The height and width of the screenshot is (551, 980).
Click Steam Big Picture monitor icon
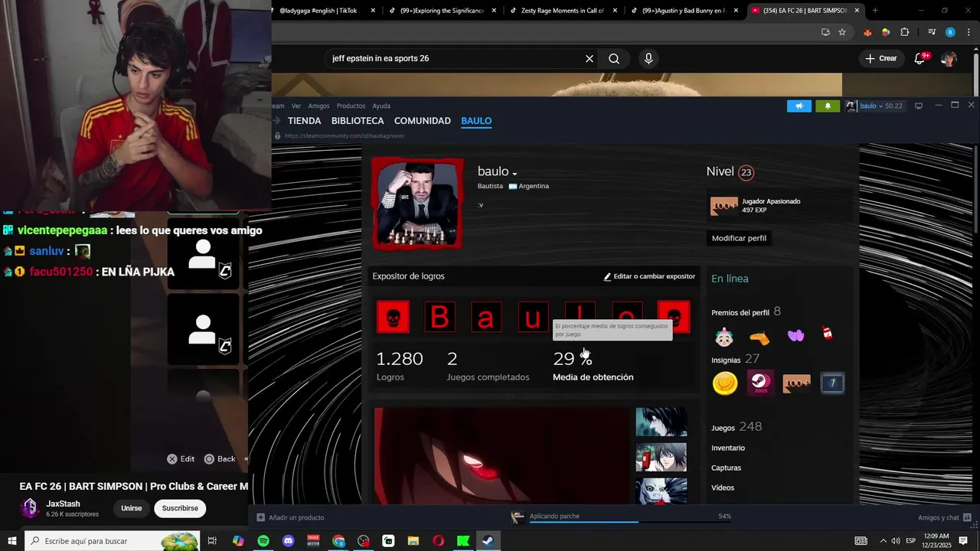click(x=919, y=106)
